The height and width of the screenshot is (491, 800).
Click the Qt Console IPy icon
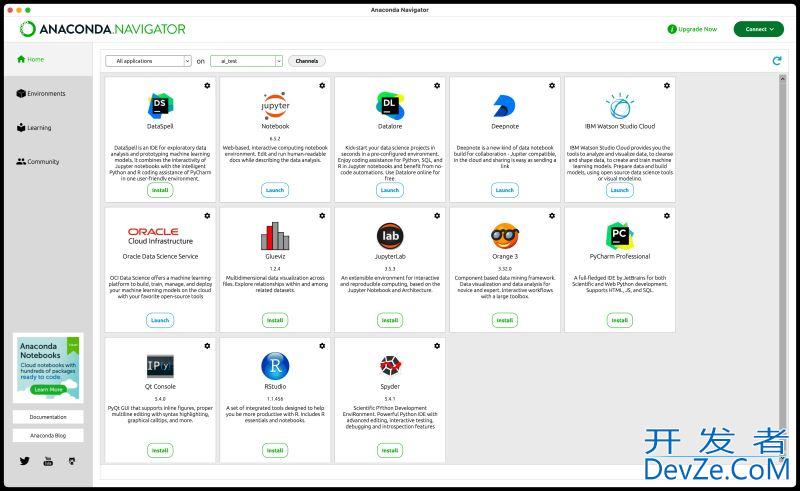(160, 366)
